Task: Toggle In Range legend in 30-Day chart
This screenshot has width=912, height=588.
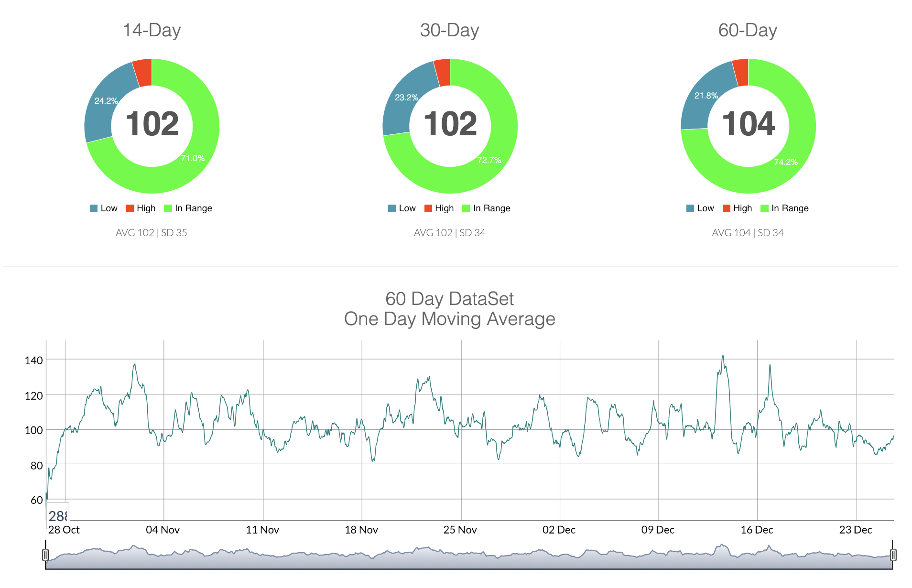Action: [486, 208]
